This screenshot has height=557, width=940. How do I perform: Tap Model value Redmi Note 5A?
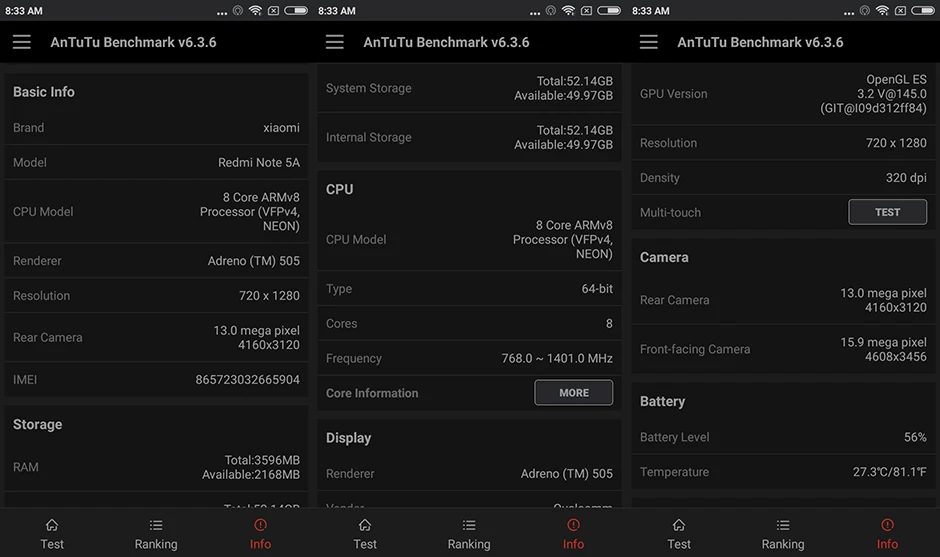pos(259,162)
